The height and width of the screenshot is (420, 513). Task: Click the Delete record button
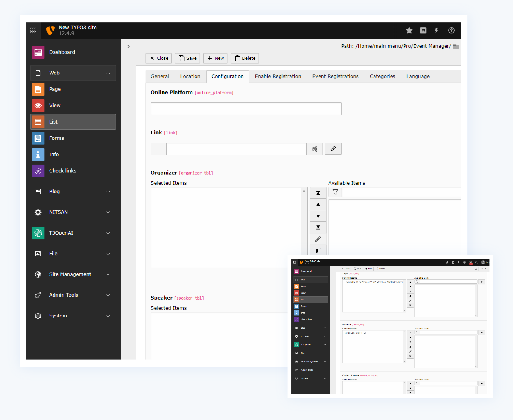pos(245,58)
